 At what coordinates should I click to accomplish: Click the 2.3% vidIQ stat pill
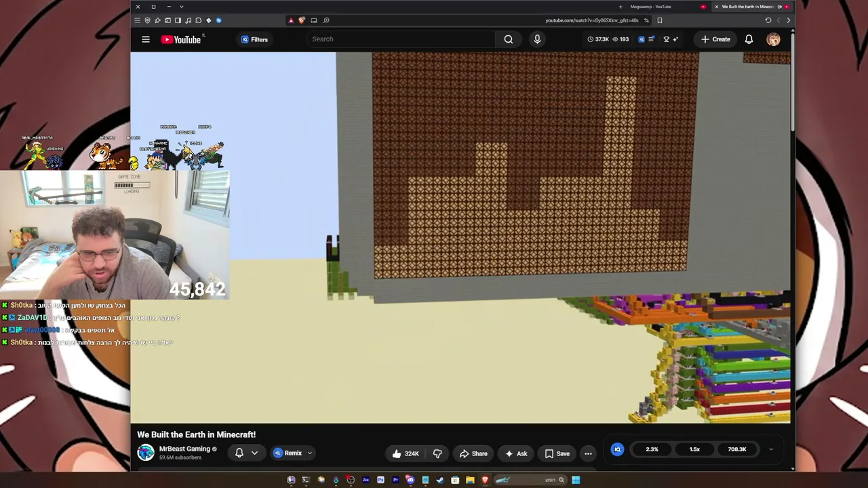pyautogui.click(x=652, y=449)
